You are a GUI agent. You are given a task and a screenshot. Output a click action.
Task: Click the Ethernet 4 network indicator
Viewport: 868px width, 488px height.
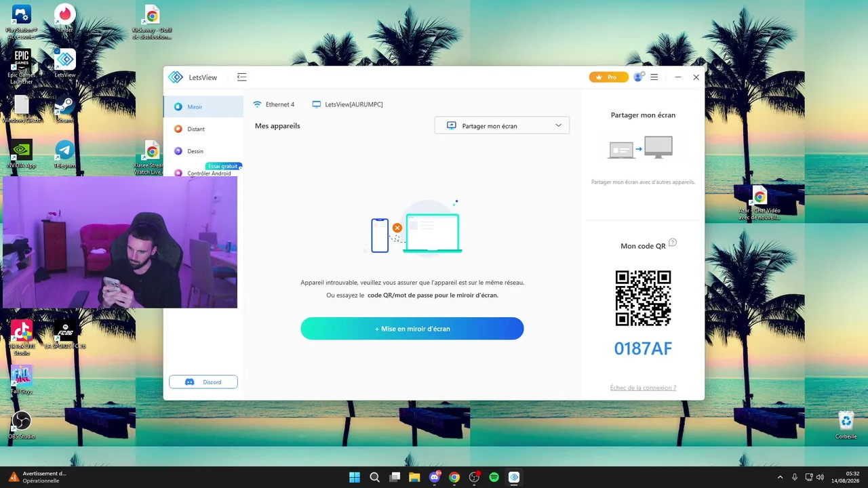tap(273, 104)
